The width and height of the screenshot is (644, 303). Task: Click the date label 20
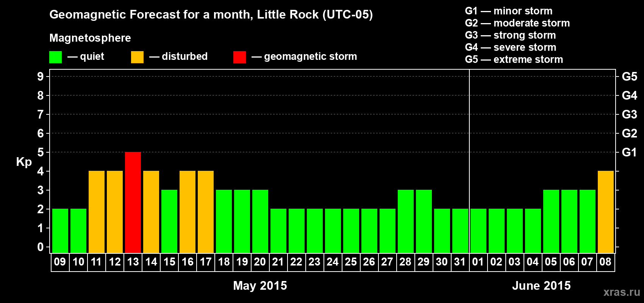pos(260,262)
